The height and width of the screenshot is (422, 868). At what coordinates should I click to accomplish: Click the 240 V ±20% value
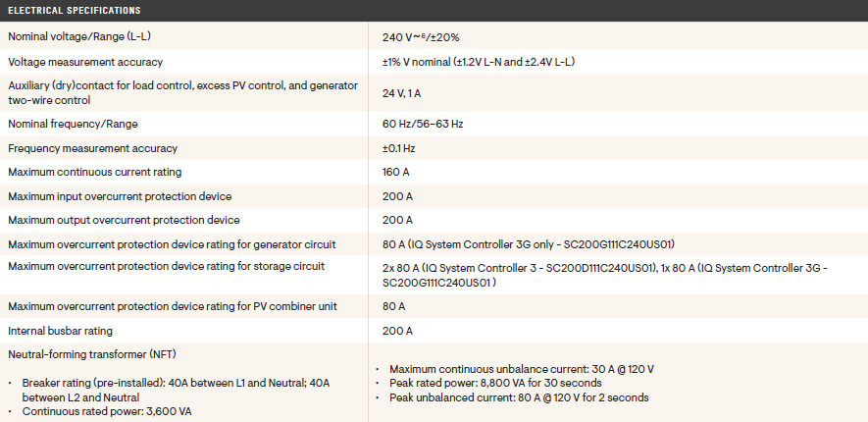(421, 37)
